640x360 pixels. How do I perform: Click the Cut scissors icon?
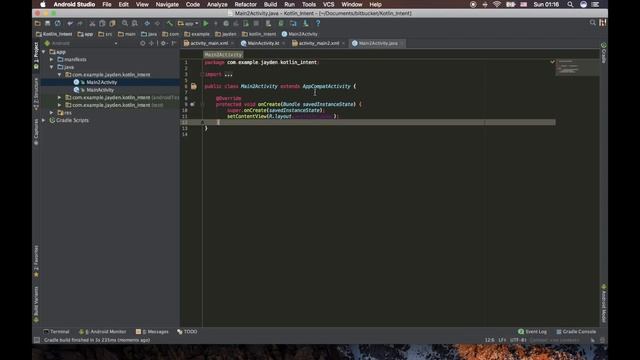click(92, 24)
